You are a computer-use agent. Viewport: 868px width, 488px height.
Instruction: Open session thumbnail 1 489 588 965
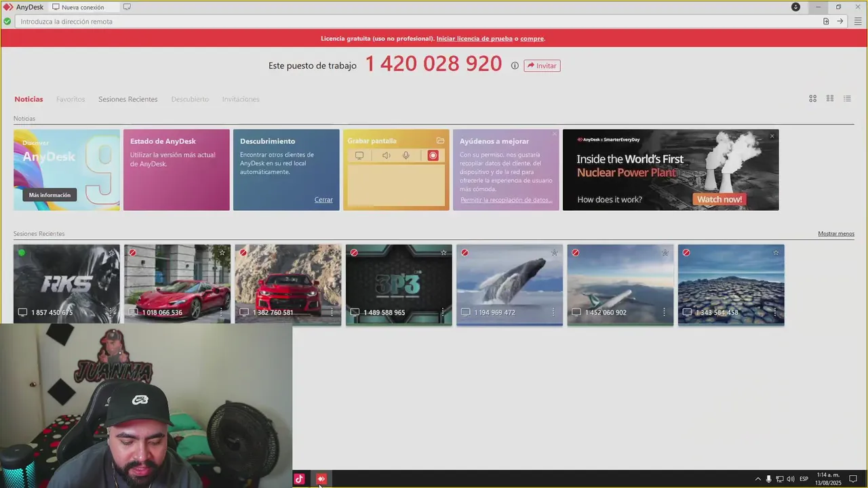point(399,285)
